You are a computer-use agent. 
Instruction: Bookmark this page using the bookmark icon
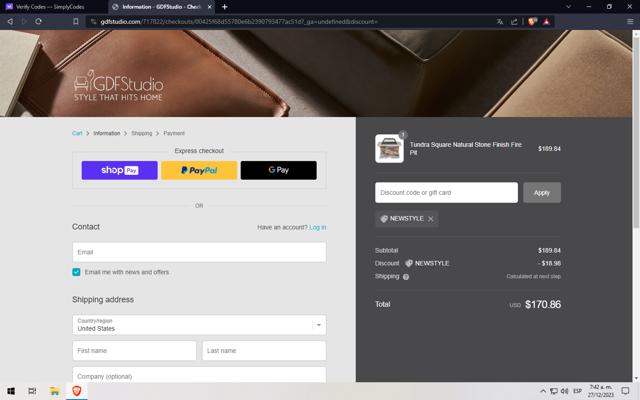(76, 21)
